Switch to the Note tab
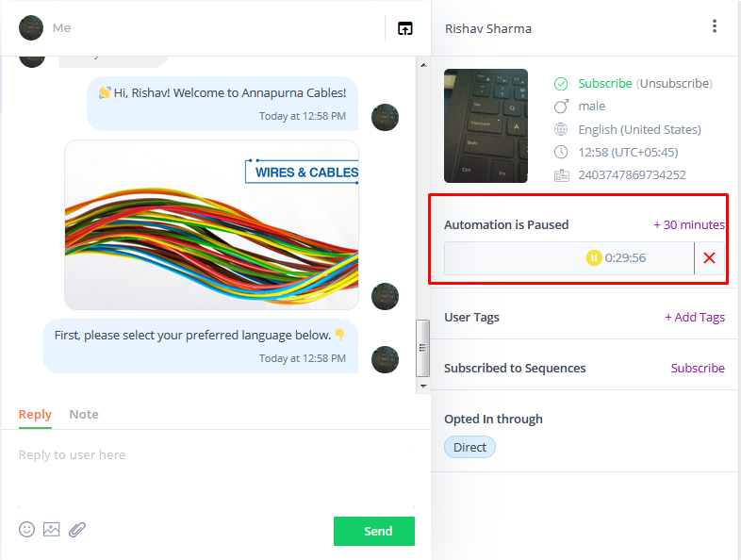Viewport: 741px width, 560px height. (x=84, y=415)
